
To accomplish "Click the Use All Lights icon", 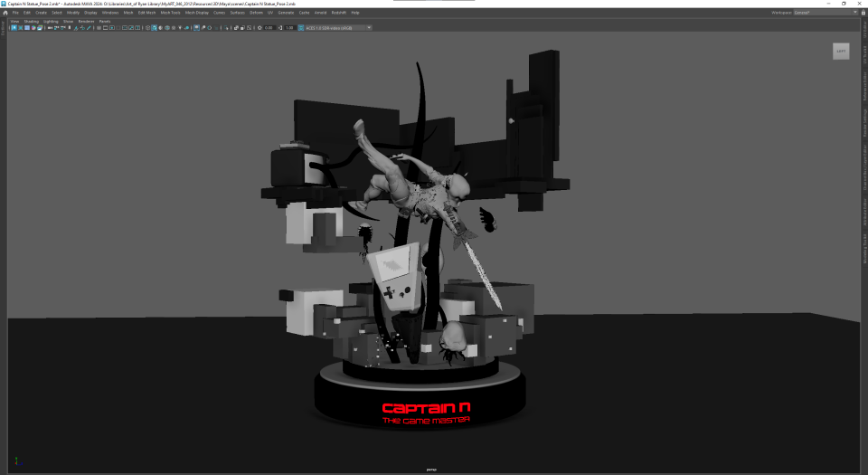I will [x=180, y=27].
